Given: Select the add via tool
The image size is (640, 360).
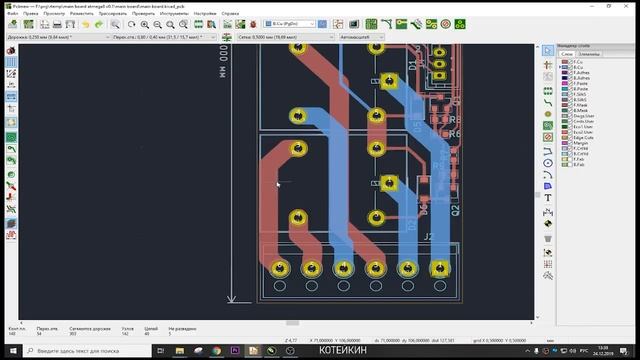Looking at the screenshot, I should [548, 114].
